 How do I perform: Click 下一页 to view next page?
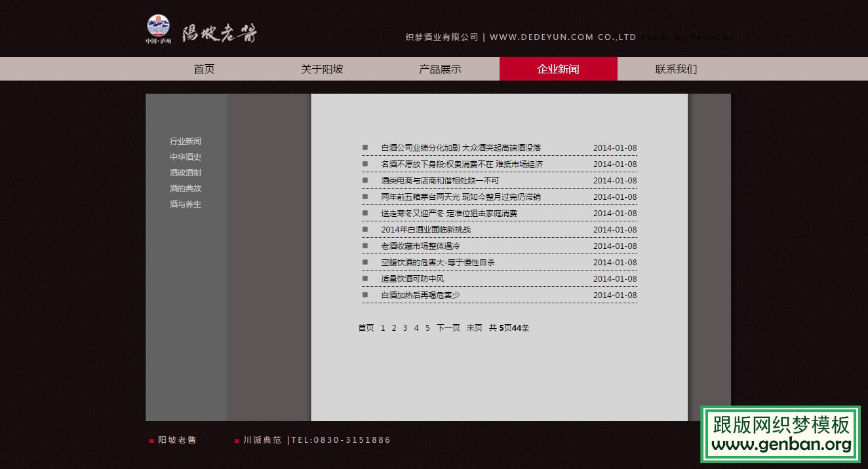tap(448, 328)
